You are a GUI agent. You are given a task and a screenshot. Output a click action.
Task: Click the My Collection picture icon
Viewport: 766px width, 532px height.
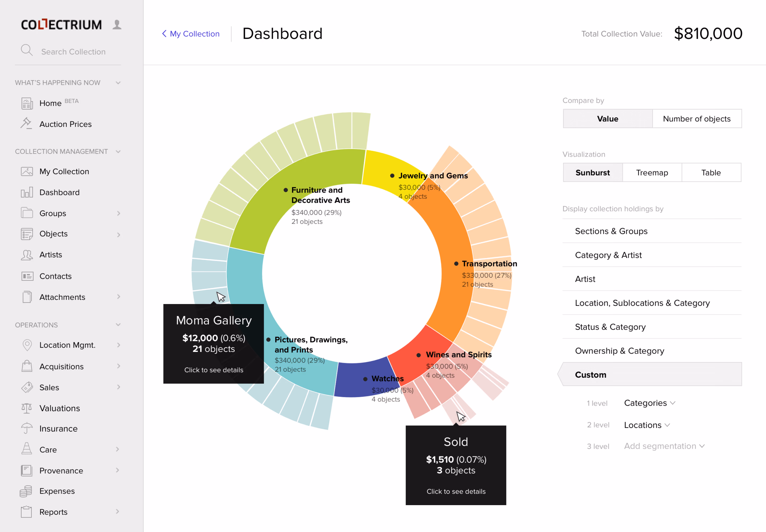(x=27, y=171)
